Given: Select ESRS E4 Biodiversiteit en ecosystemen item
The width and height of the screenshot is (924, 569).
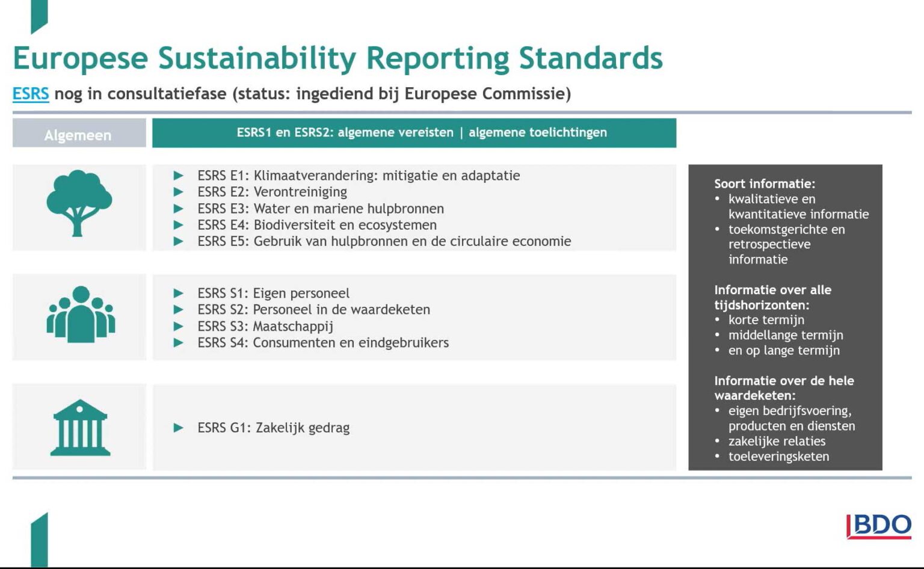Looking at the screenshot, I should [317, 225].
